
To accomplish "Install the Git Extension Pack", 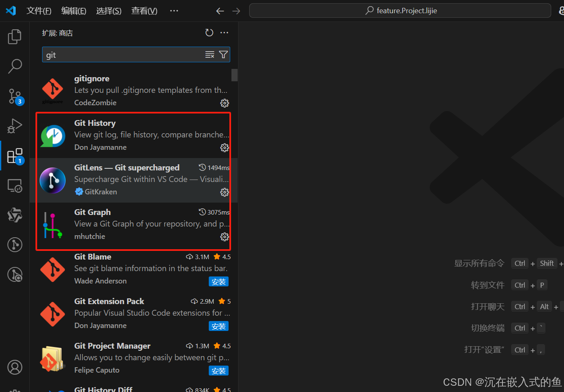I will tap(218, 326).
